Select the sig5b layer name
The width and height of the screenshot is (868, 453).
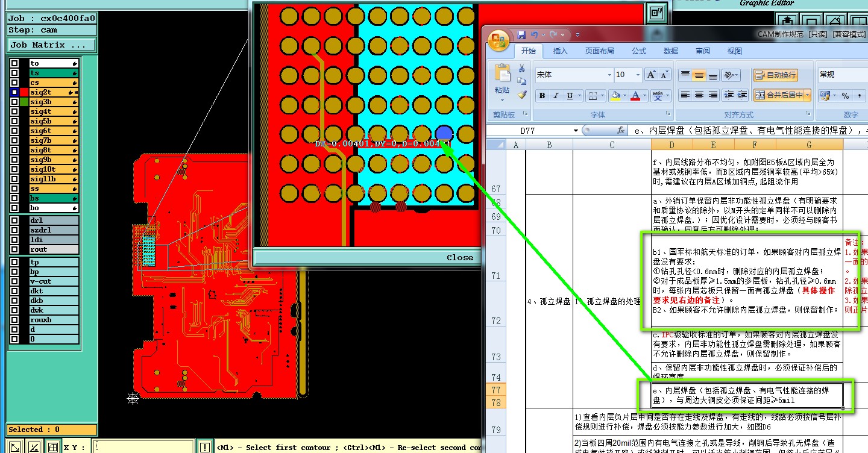pos(54,121)
